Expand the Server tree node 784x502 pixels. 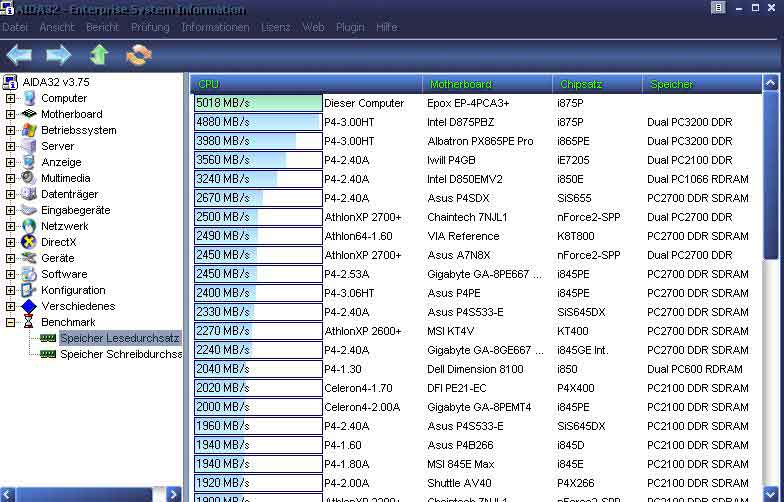pyautogui.click(x=10, y=146)
